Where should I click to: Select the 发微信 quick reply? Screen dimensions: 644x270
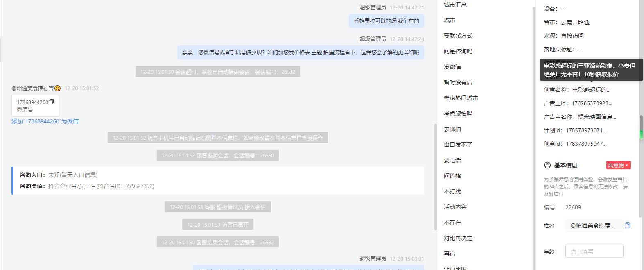[x=452, y=67]
